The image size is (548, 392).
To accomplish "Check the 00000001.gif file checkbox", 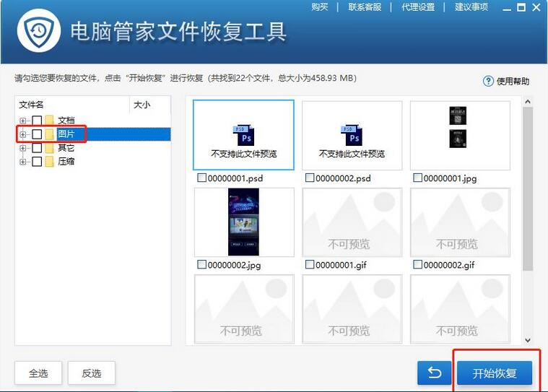I will 310,264.
